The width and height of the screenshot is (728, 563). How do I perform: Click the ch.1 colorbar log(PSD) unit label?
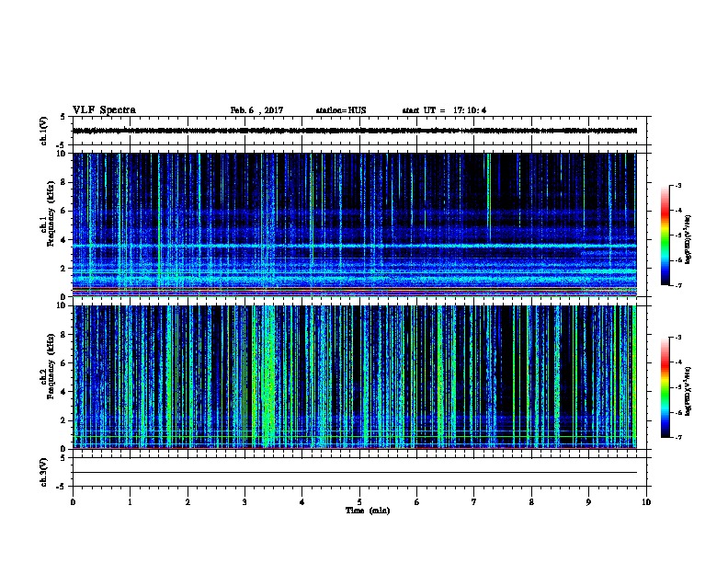coord(688,239)
